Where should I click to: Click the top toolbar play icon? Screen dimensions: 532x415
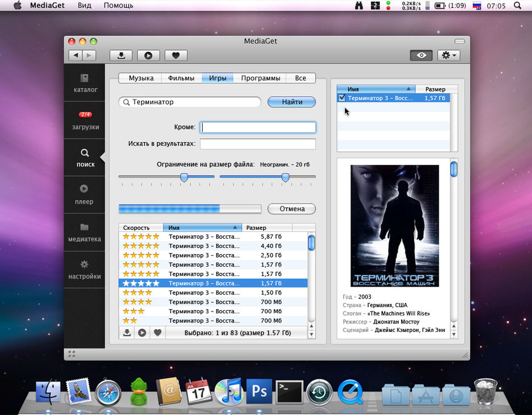(149, 55)
